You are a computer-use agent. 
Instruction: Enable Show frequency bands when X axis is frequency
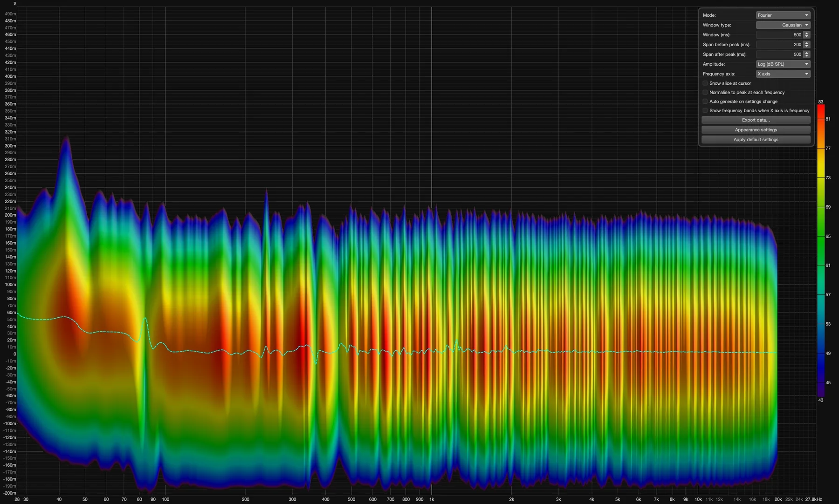(705, 110)
